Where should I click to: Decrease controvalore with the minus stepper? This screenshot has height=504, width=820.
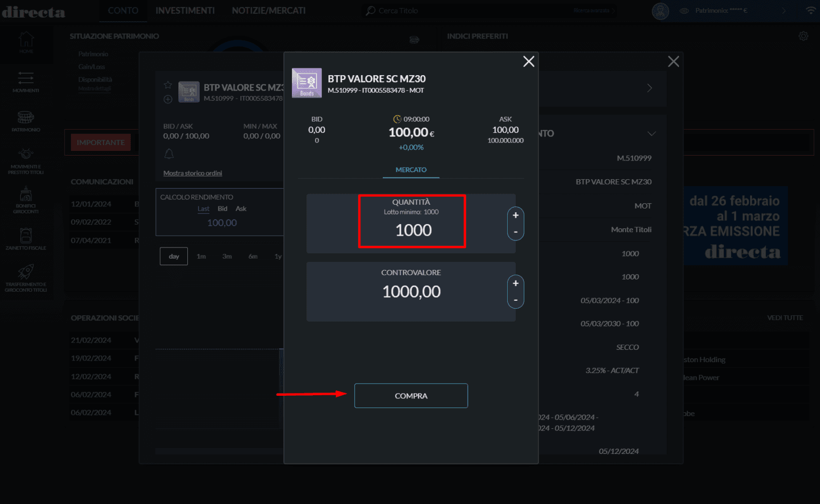pos(515,300)
